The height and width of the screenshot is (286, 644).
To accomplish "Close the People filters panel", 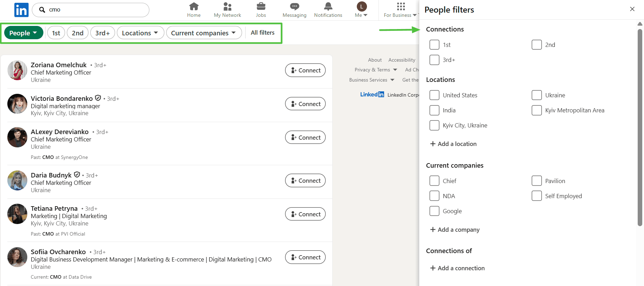I will [632, 9].
